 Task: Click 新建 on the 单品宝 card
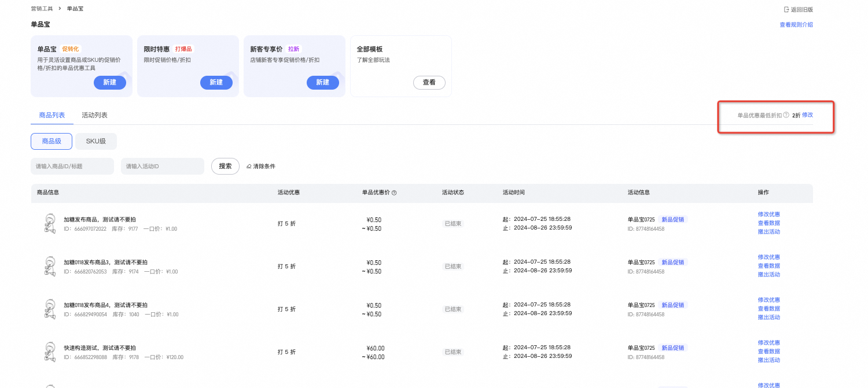(x=110, y=83)
